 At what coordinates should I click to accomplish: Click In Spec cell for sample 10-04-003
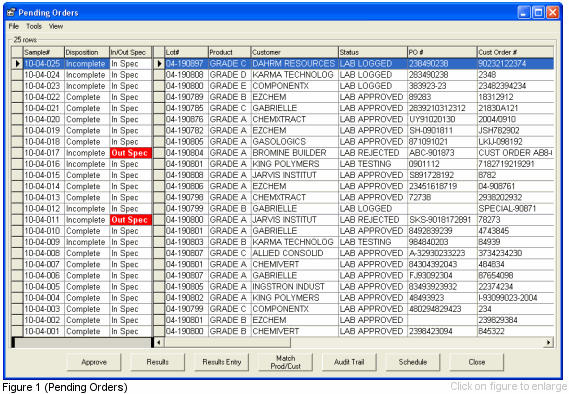coord(130,309)
